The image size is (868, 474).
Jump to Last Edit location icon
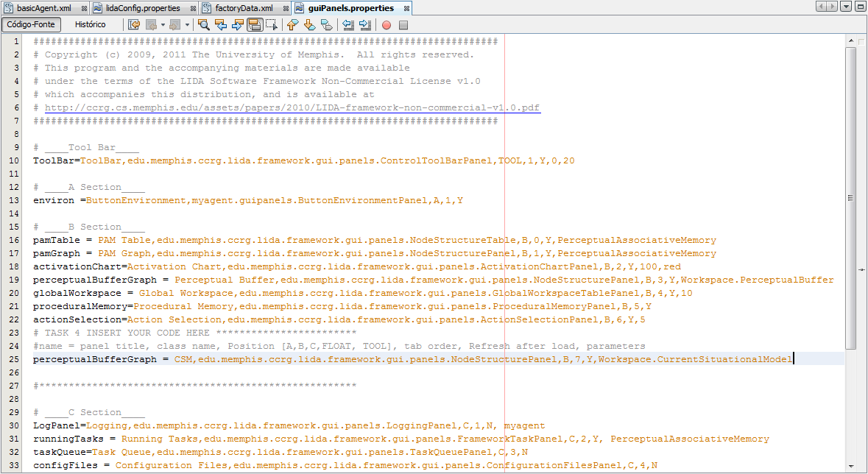(134, 24)
